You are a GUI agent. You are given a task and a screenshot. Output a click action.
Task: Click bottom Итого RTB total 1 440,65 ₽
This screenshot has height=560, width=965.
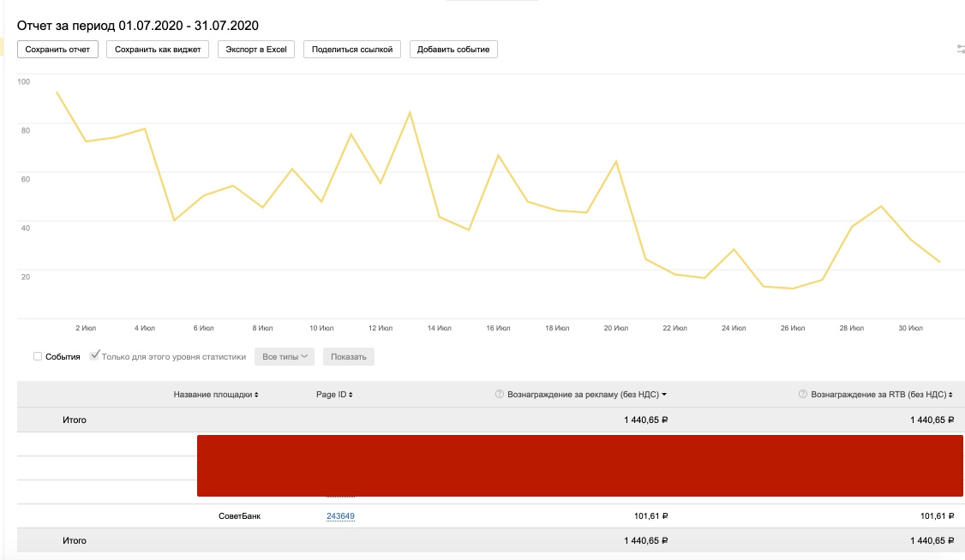[932, 541]
